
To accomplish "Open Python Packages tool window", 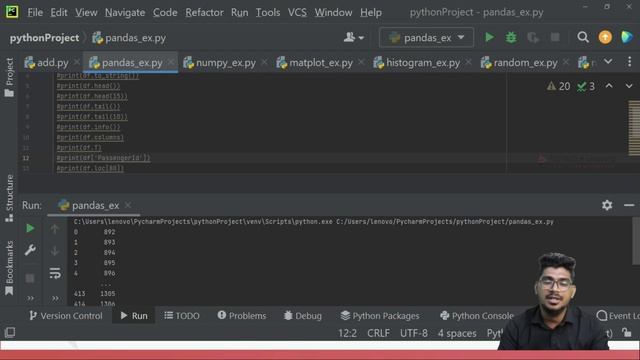I will pos(380,316).
